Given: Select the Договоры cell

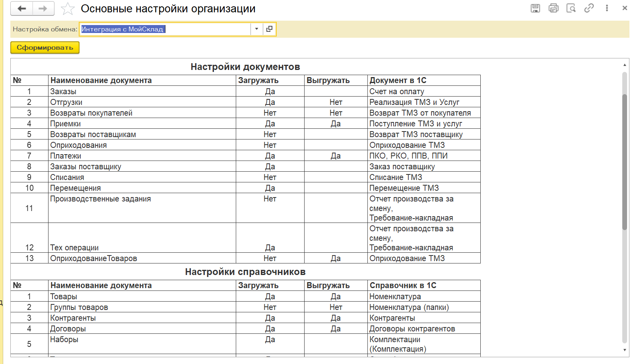Looking at the screenshot, I should pos(142,329).
